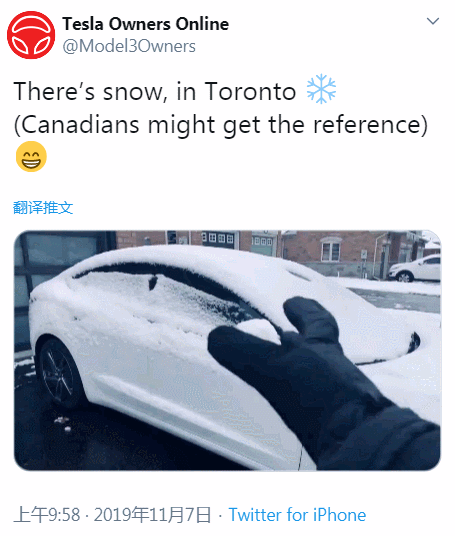Click the snowflake emoji in tweet
Image resolution: width=455 pixels, height=536 pixels.
tap(321, 89)
